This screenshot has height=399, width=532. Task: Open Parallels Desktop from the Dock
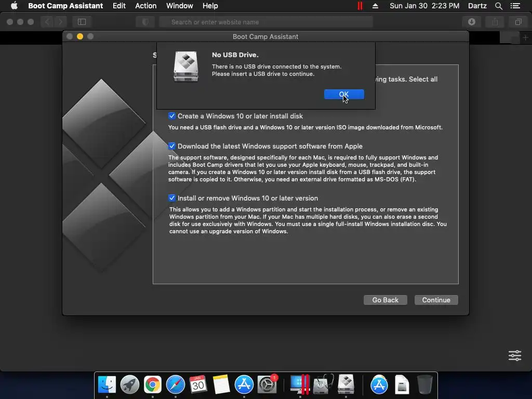[x=300, y=385]
